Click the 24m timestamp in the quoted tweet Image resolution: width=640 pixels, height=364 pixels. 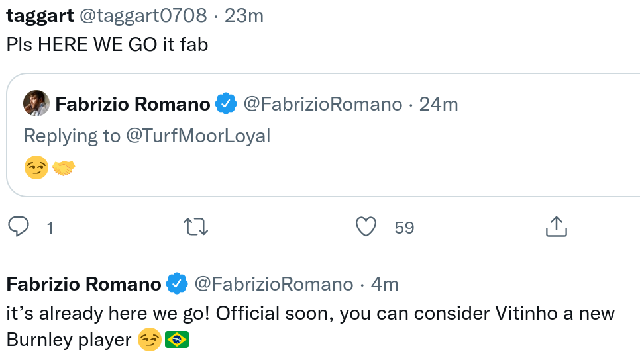pos(439,104)
